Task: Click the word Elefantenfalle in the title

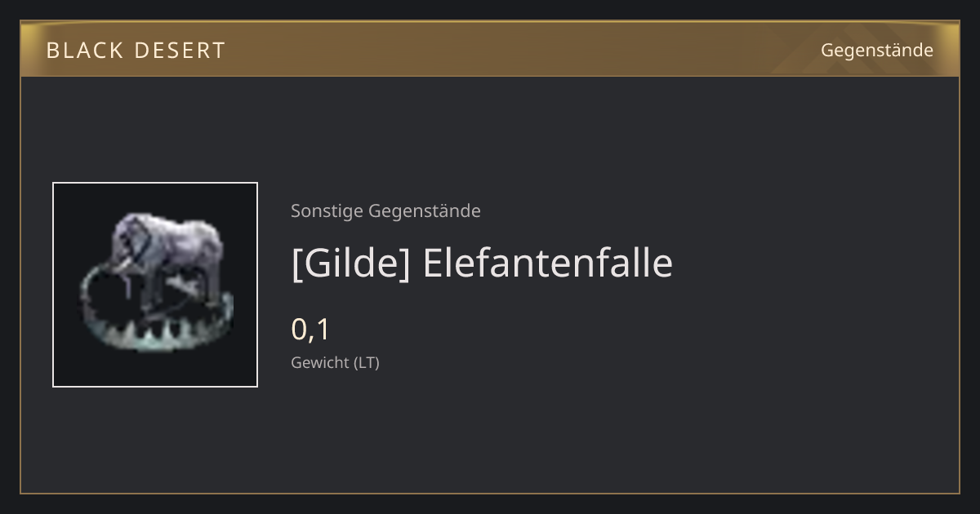Action: click(548, 263)
